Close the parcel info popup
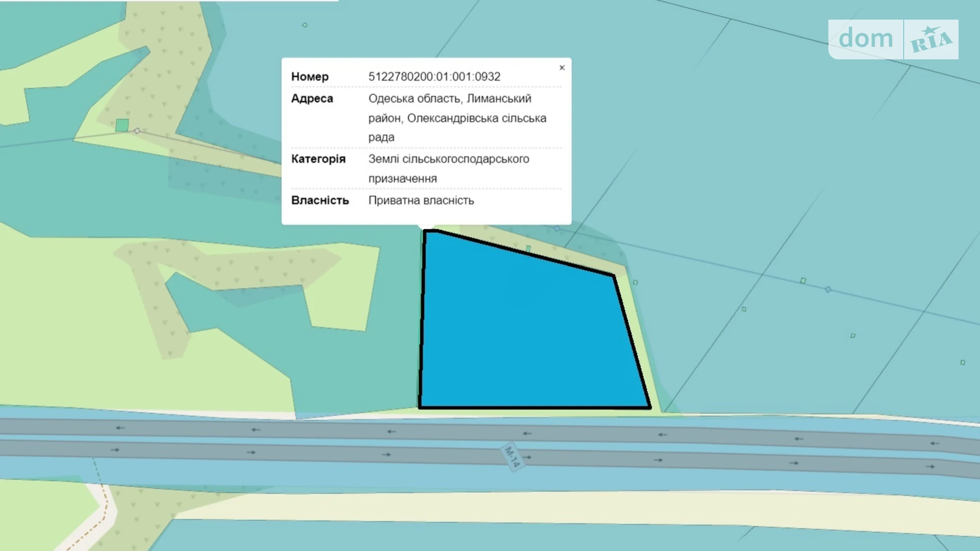The image size is (980, 551). 562,68
